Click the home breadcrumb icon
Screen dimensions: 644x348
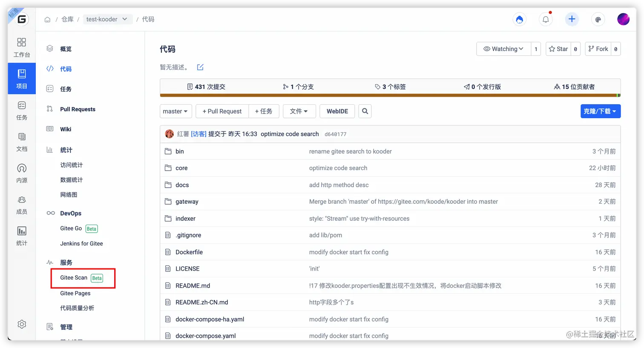tap(47, 20)
